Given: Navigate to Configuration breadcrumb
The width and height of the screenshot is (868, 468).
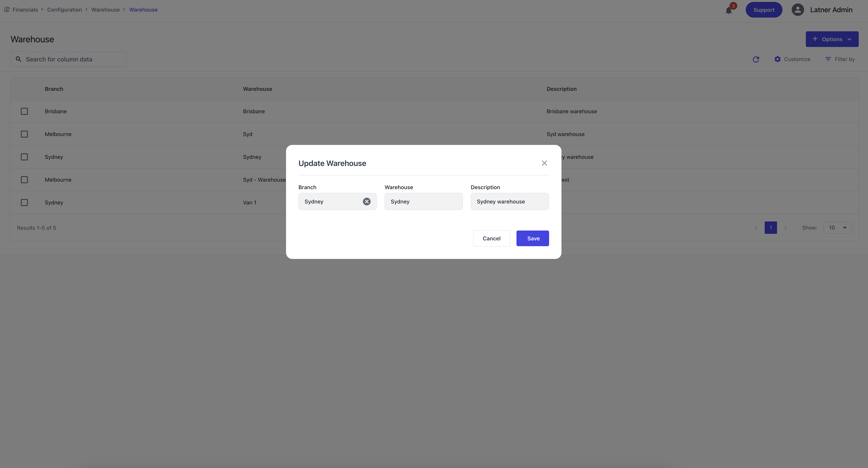Looking at the screenshot, I should tap(64, 10).
